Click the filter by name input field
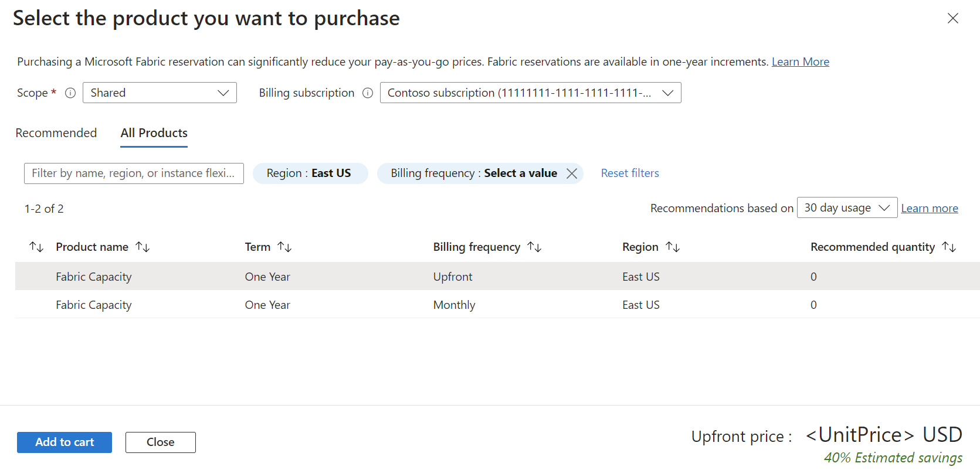This screenshot has width=980, height=470. [x=134, y=173]
